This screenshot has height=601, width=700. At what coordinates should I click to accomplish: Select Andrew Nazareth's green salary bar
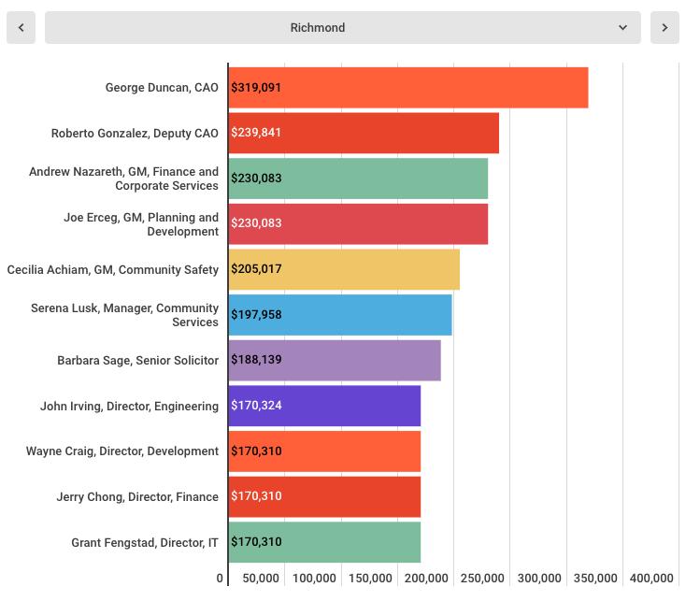(x=358, y=179)
